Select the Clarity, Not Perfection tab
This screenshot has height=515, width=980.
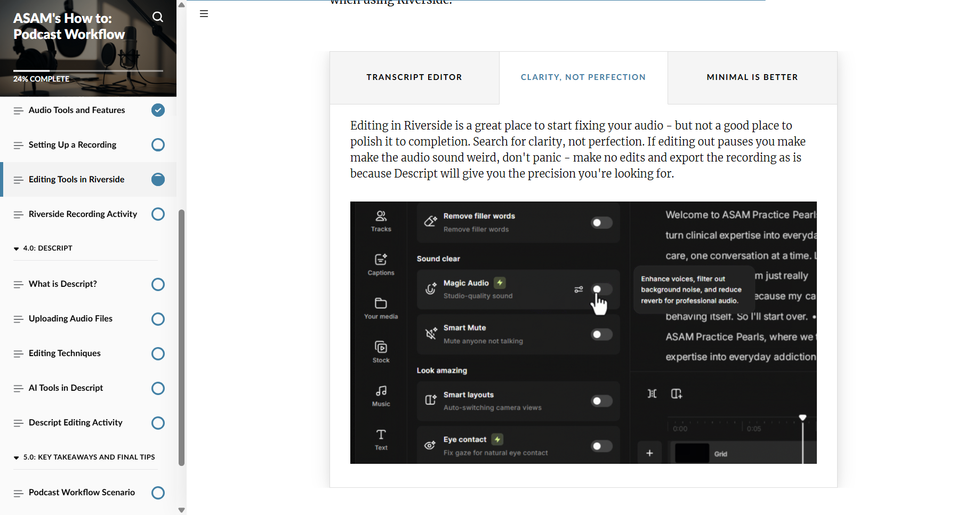(x=583, y=77)
